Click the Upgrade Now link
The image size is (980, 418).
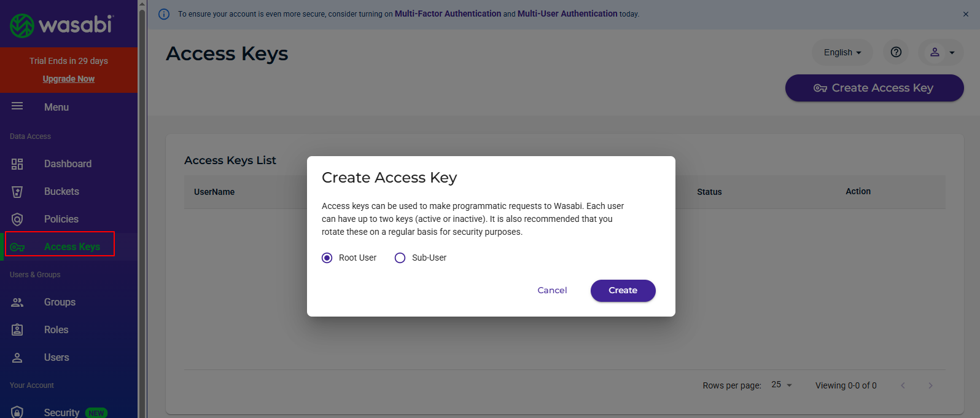[x=69, y=79]
